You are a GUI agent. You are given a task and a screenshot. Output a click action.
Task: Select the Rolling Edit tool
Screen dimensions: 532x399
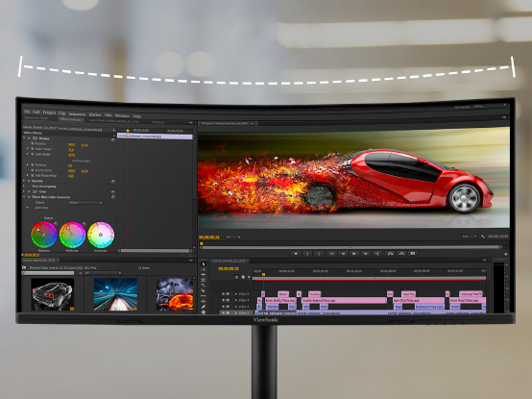coord(204,280)
